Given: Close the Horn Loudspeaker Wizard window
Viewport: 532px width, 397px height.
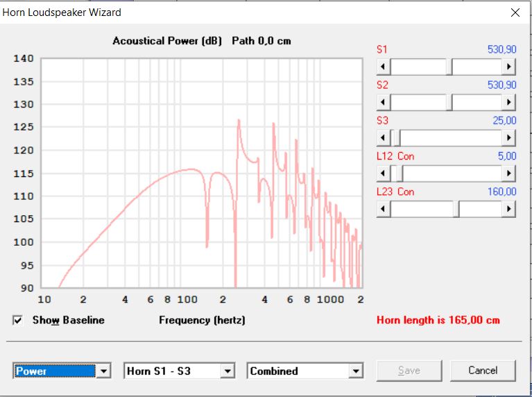Looking at the screenshot, I should pyautogui.click(x=515, y=12).
